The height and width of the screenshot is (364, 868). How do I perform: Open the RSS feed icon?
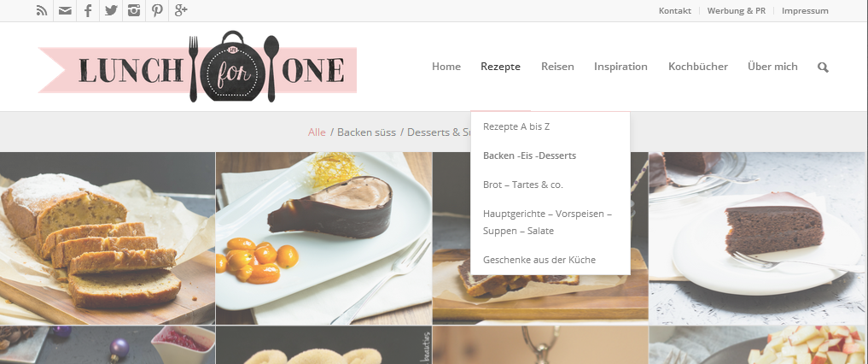pos(42,10)
